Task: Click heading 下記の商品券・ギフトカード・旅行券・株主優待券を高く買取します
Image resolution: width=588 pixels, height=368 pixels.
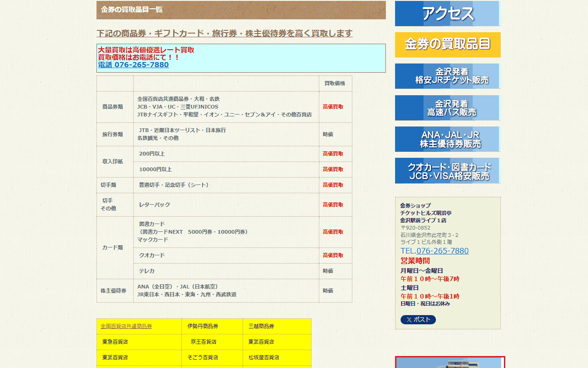Action: pos(225,33)
